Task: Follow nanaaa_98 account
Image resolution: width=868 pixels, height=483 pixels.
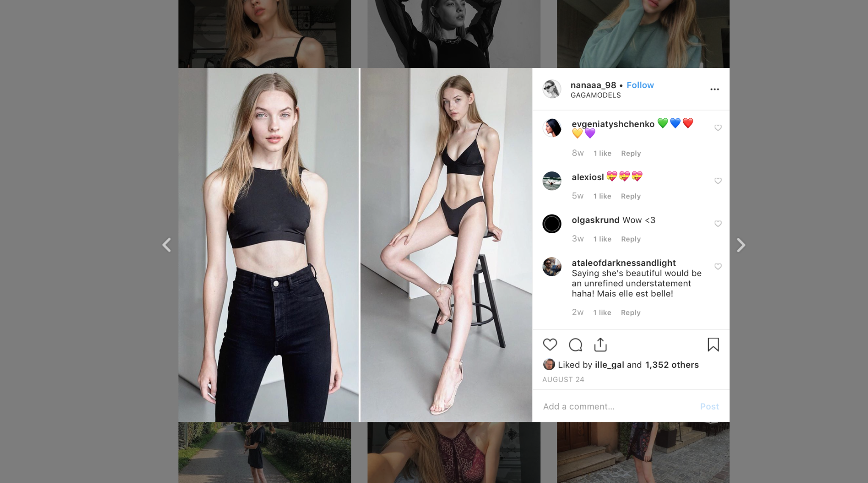Action: coord(640,85)
